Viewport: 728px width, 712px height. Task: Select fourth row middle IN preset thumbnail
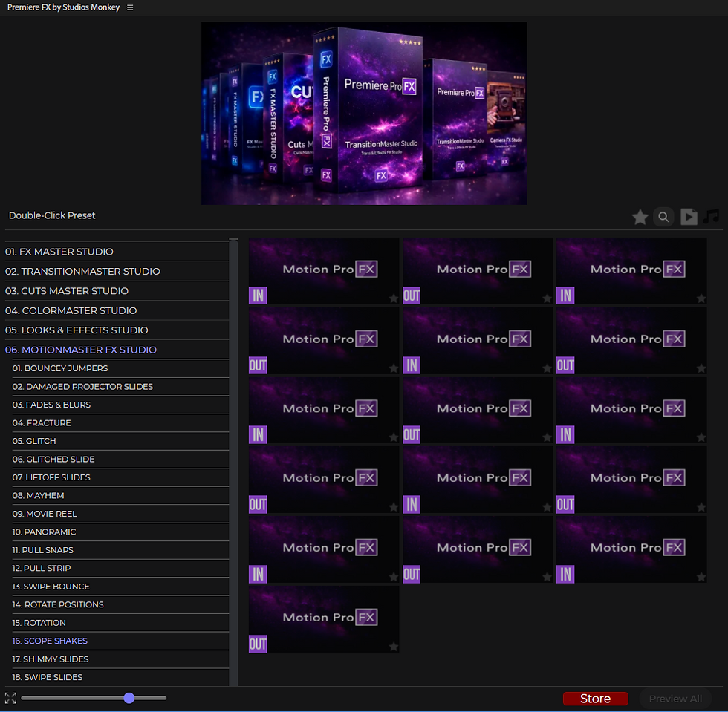tap(477, 480)
